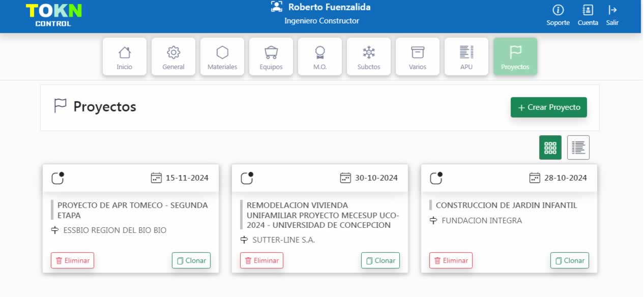Click the status icon on JARDIN INFANTIL card
Screen dimensions: 644x297
pos(436,178)
